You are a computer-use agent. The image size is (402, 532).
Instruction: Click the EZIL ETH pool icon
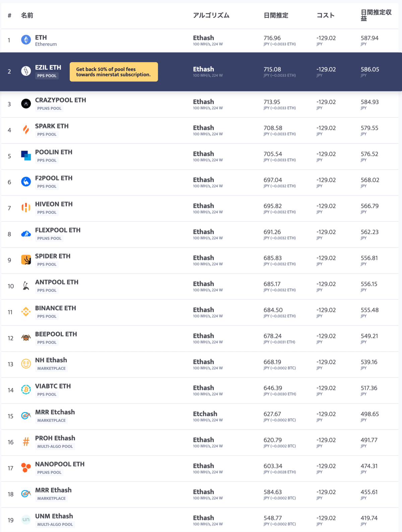click(x=26, y=71)
